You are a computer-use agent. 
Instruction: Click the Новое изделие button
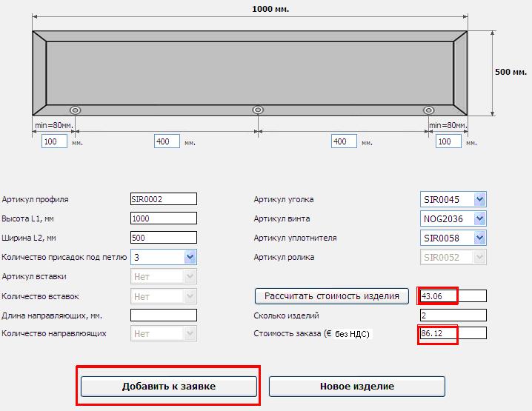(x=356, y=386)
